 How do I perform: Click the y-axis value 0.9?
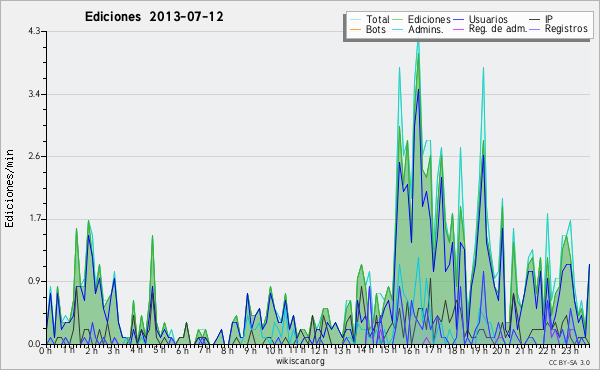click(34, 281)
